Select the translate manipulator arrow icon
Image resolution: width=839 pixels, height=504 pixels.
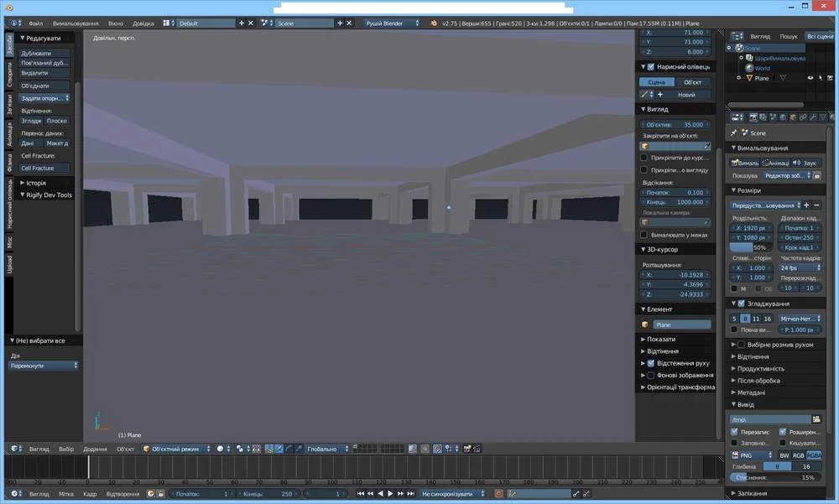pyautogui.click(x=279, y=449)
